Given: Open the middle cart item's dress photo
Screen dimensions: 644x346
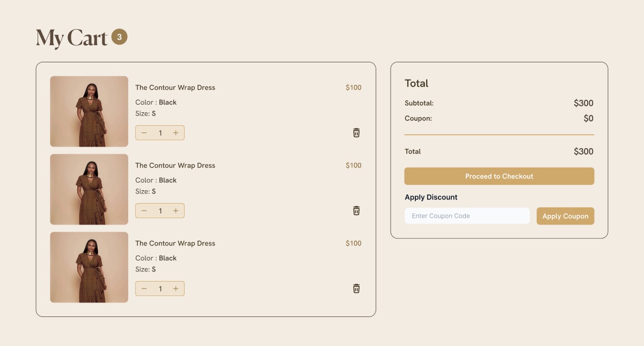Looking at the screenshot, I should (x=89, y=189).
